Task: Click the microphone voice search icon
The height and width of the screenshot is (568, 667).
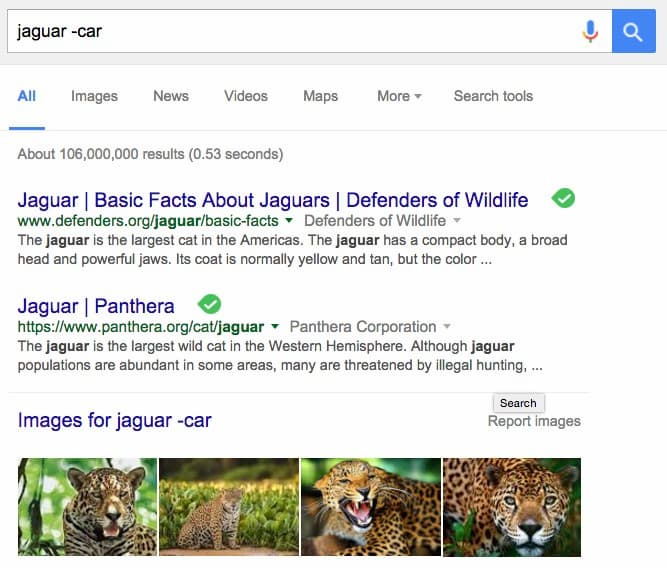Action: (x=590, y=31)
